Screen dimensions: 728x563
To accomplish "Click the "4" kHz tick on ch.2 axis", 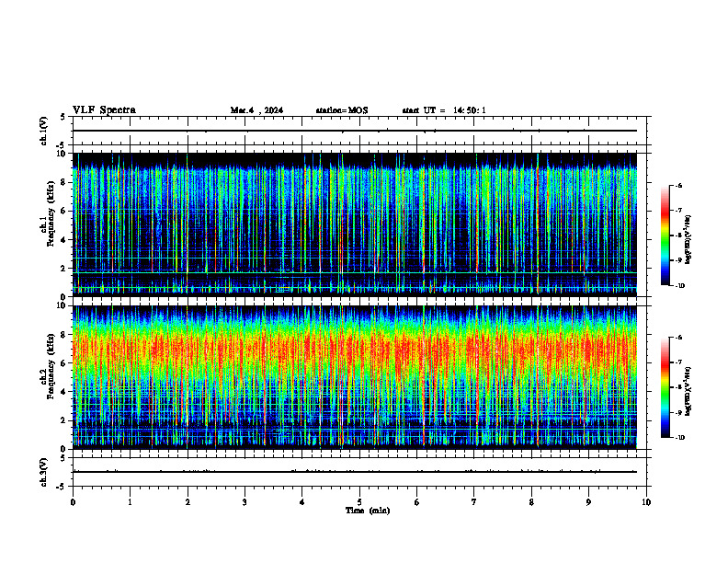I will [x=64, y=392].
